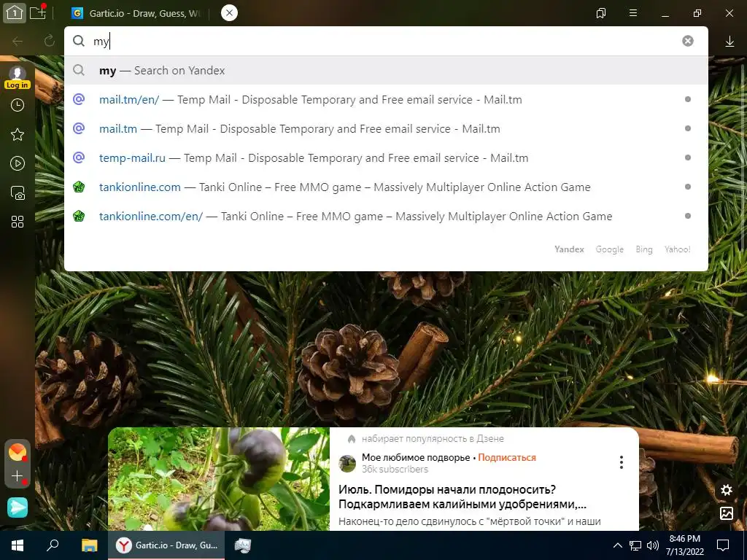The width and height of the screenshot is (747, 560).
Task: Open Yandex Mail icon in sidebar
Action: click(x=18, y=452)
